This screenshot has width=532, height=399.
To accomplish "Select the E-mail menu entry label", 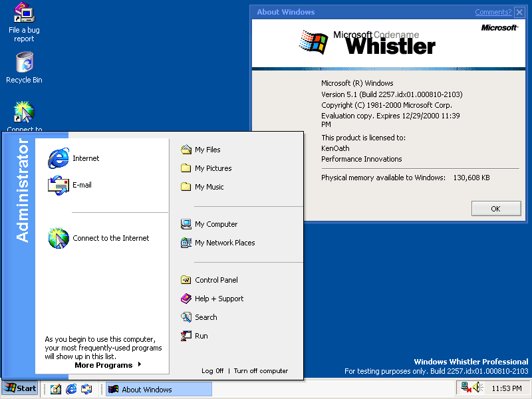I will [82, 186].
